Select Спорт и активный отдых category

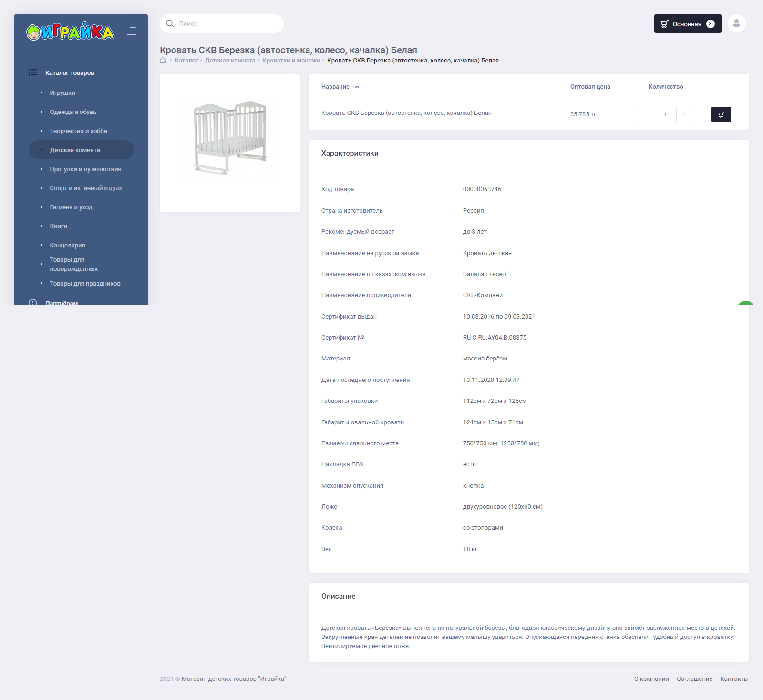(86, 188)
